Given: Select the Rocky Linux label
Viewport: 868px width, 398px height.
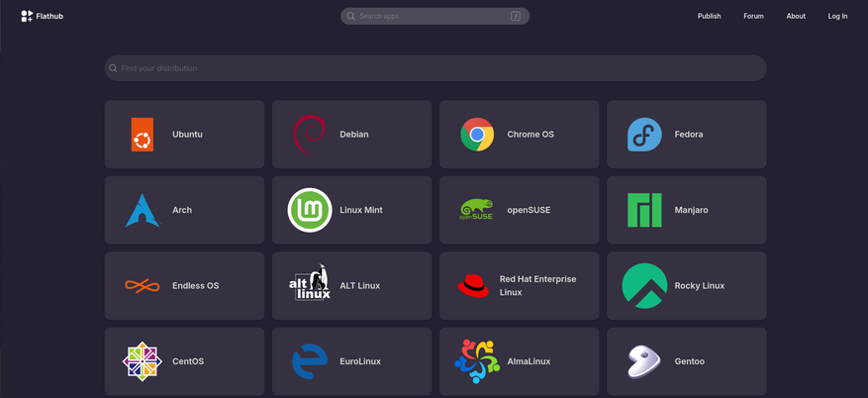Looking at the screenshot, I should (x=699, y=286).
